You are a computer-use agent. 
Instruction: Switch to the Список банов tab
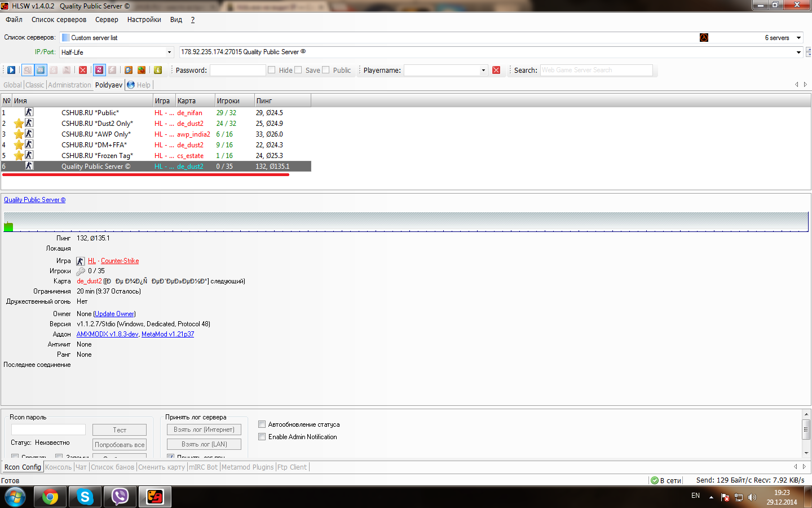click(113, 467)
